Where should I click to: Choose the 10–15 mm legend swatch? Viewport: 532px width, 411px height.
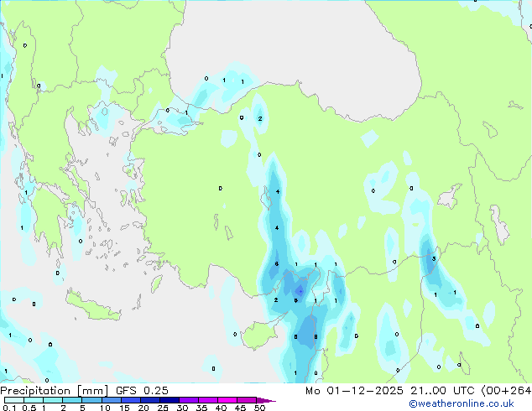click(x=111, y=400)
